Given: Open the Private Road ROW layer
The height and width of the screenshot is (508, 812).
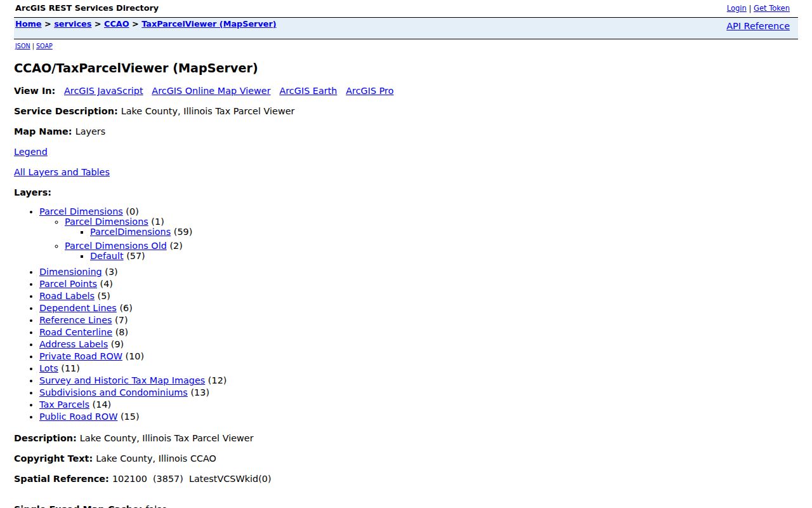Looking at the screenshot, I should tap(81, 356).
